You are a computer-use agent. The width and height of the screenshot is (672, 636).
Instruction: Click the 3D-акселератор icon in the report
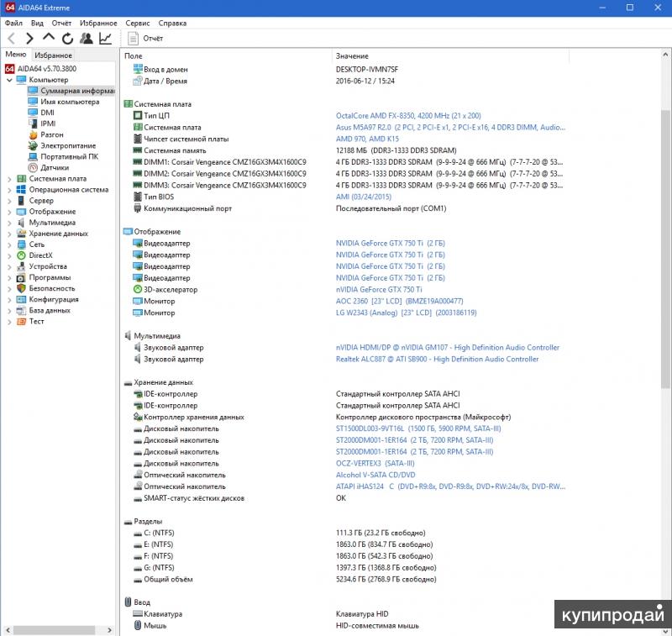[137, 290]
